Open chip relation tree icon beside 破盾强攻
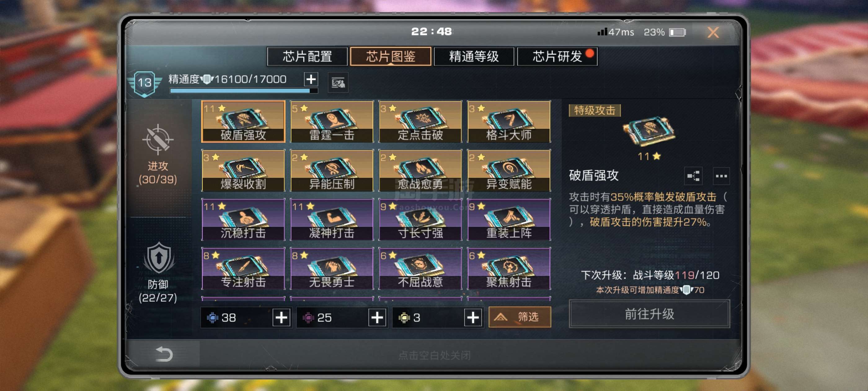Viewport: 868px width, 391px height. (693, 176)
